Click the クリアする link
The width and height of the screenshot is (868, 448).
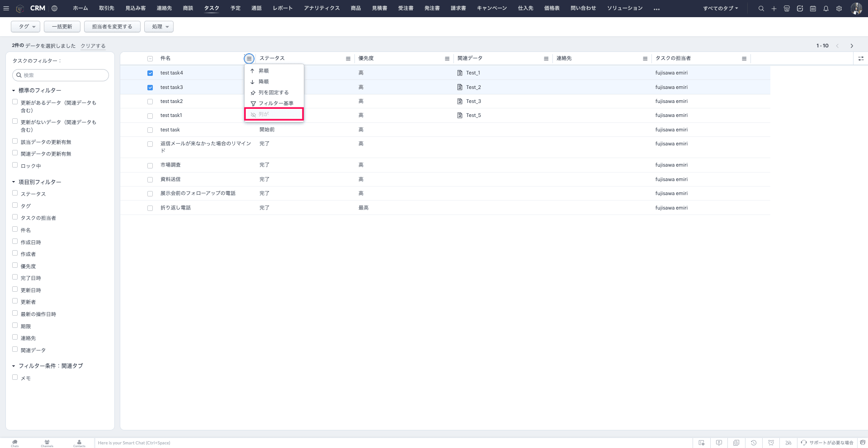pyautogui.click(x=93, y=46)
